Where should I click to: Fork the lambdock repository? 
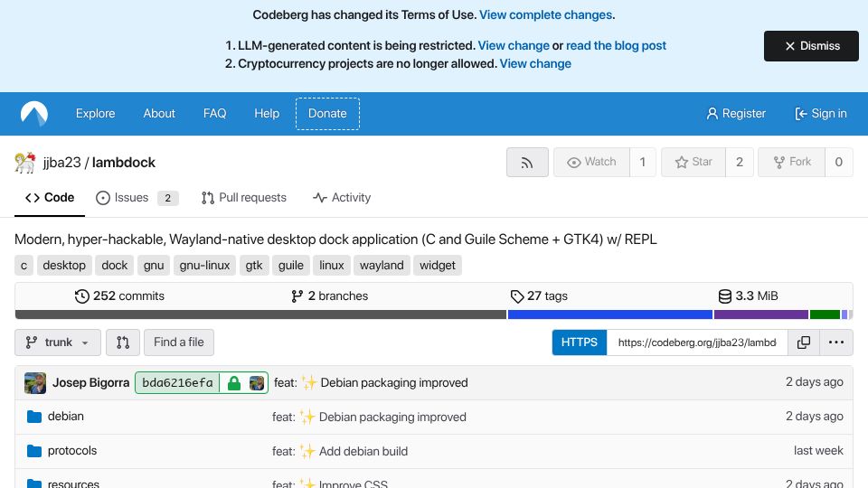[x=792, y=162]
